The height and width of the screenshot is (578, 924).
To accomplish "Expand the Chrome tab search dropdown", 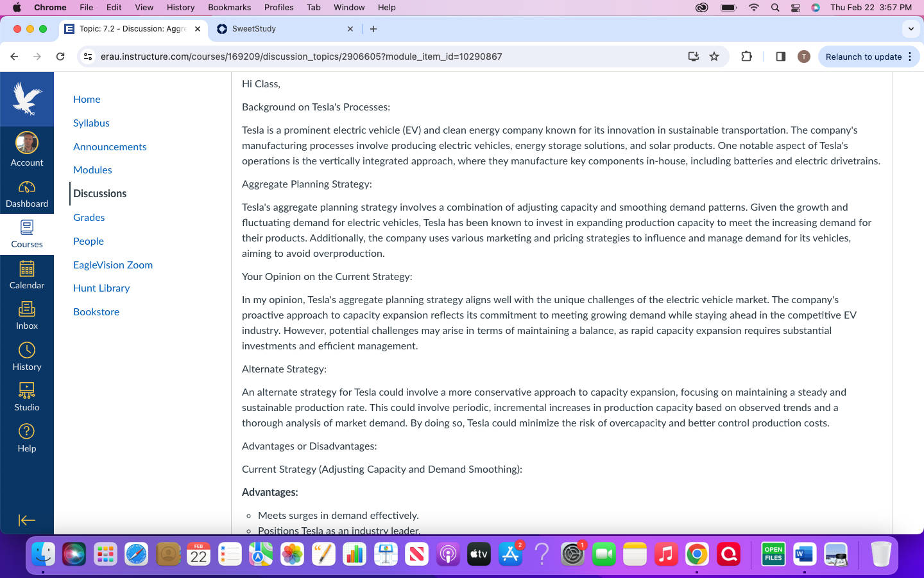I will 911,29.
